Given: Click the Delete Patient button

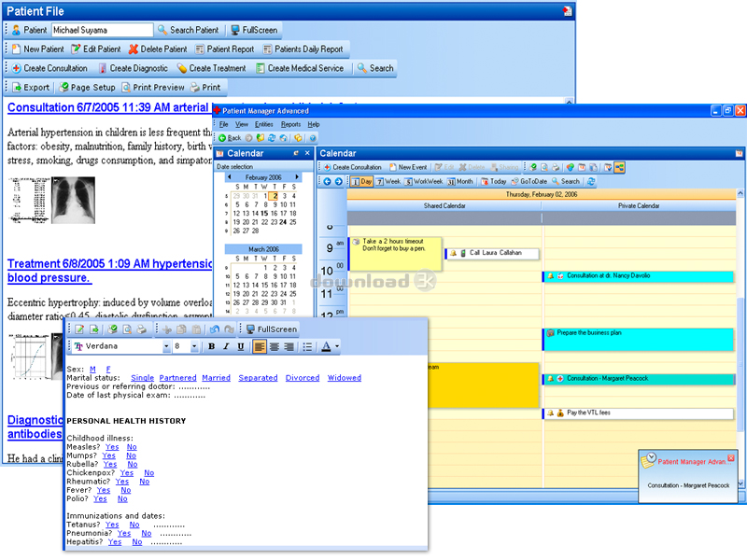Looking at the screenshot, I should (x=158, y=49).
